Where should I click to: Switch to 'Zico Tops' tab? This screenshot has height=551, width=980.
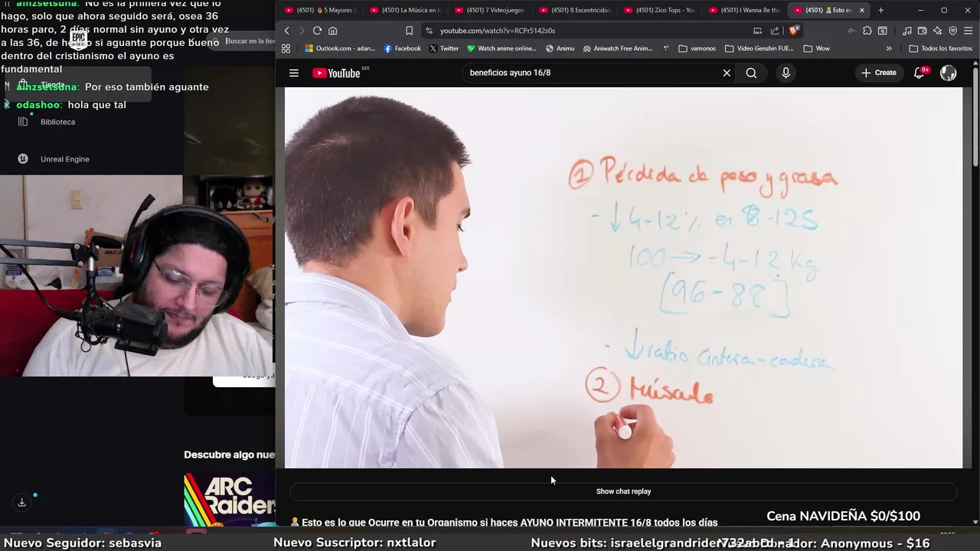661,10
